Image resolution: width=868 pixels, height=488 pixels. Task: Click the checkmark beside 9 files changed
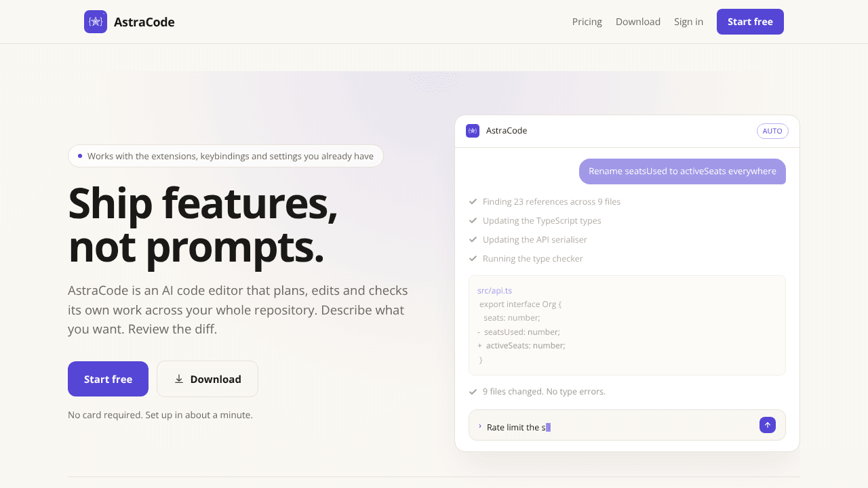[x=473, y=391]
